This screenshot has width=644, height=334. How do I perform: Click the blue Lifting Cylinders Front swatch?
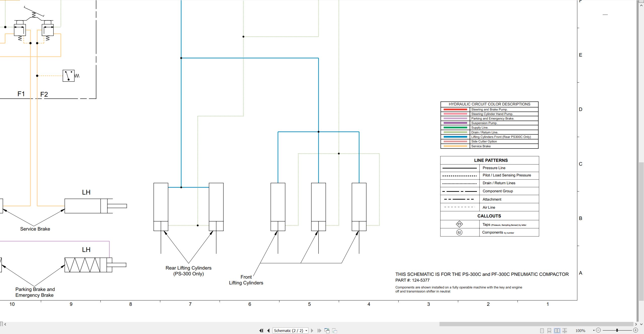click(x=455, y=137)
